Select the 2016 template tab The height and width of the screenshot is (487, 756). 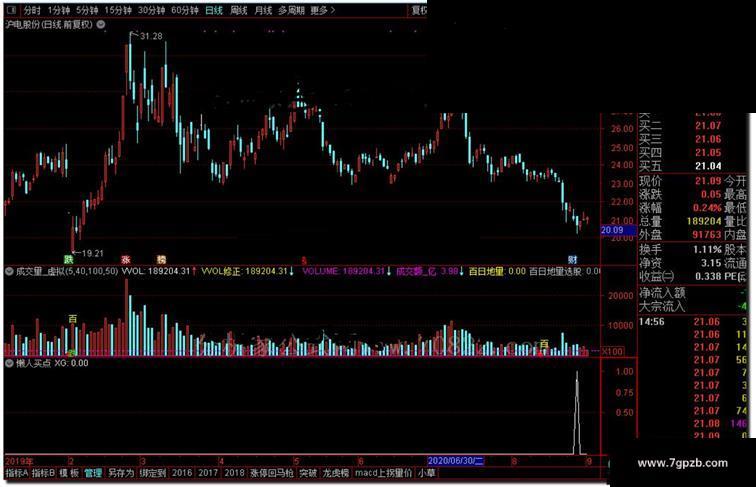coord(182,473)
